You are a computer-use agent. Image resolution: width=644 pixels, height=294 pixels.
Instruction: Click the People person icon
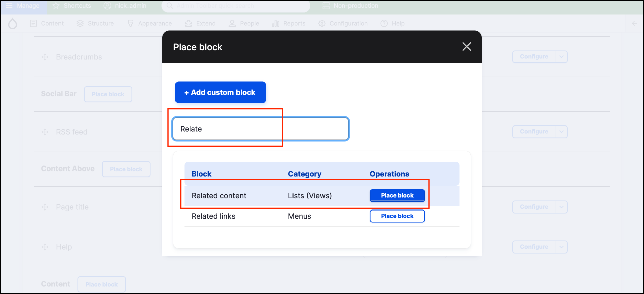[x=232, y=23]
